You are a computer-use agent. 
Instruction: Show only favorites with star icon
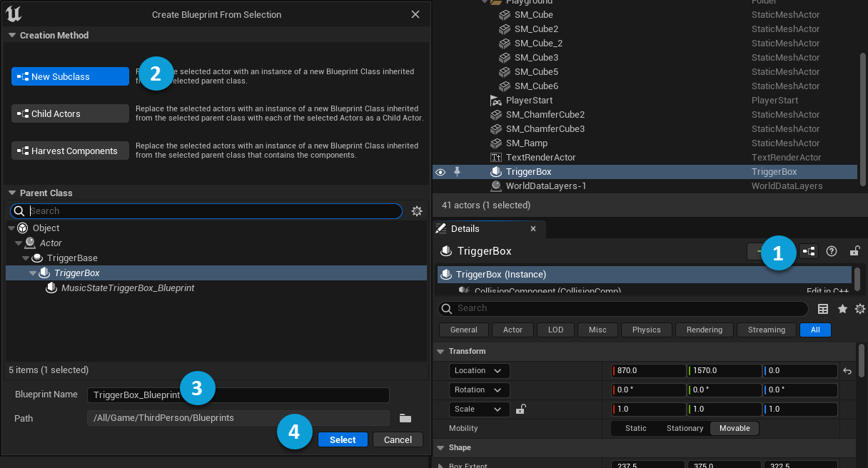click(842, 309)
